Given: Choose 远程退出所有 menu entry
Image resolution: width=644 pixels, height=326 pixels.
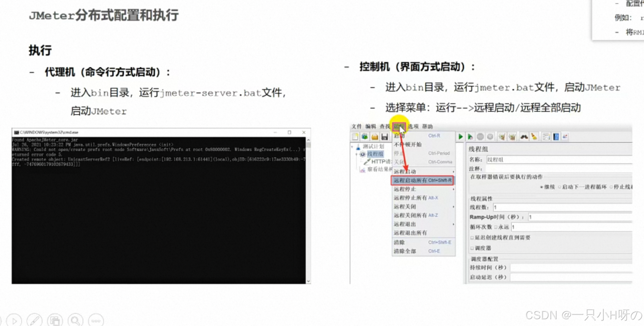Looking at the screenshot, I should [x=423, y=233].
